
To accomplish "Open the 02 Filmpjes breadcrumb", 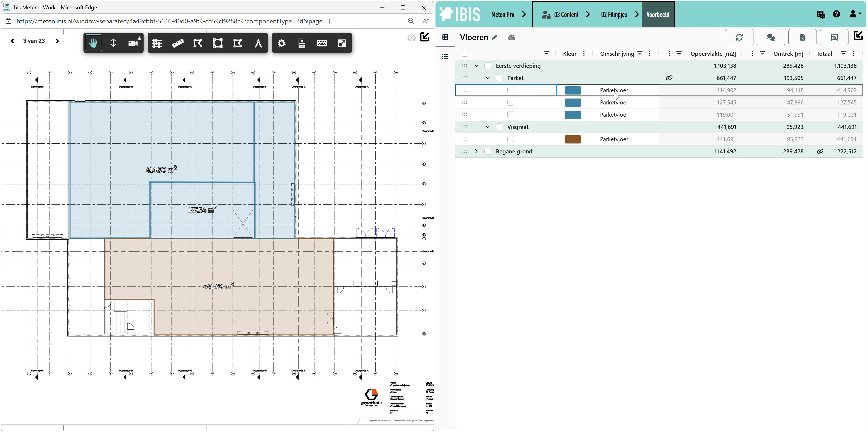I will click(x=614, y=15).
